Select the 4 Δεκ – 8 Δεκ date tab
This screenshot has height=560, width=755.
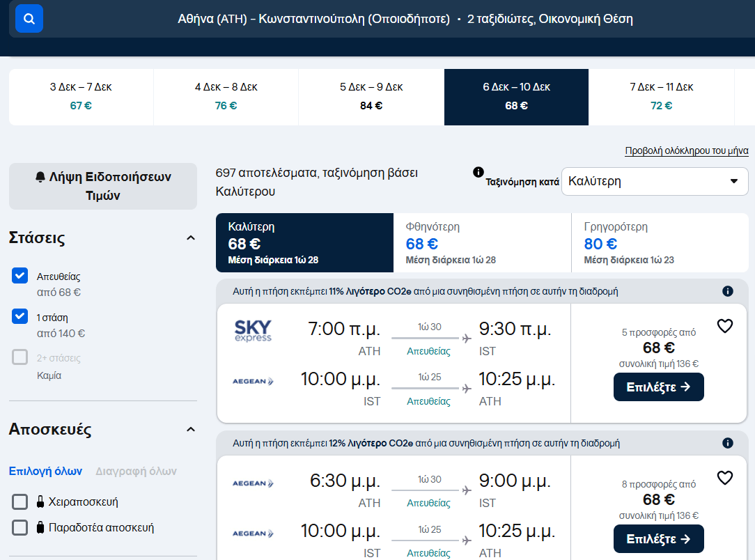point(226,97)
